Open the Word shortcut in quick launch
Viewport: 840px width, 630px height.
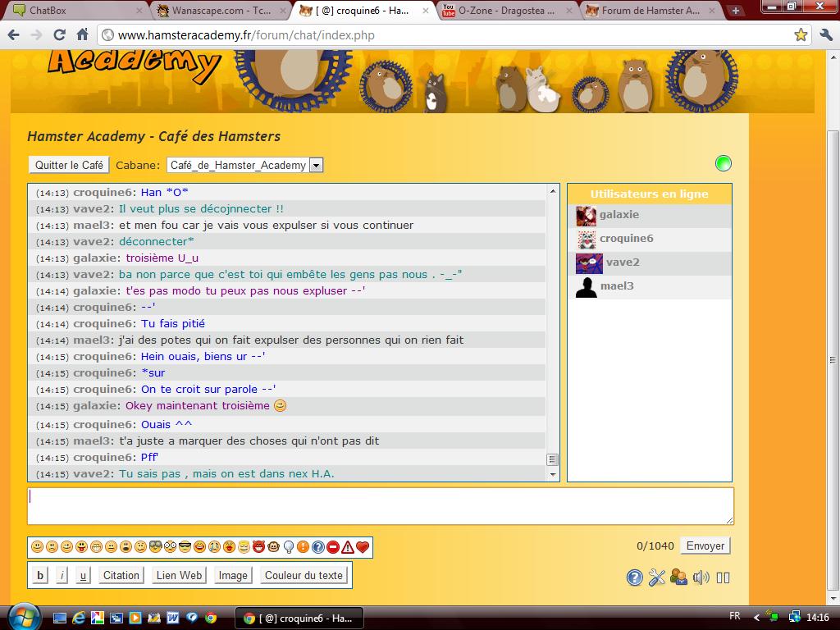coord(172,619)
